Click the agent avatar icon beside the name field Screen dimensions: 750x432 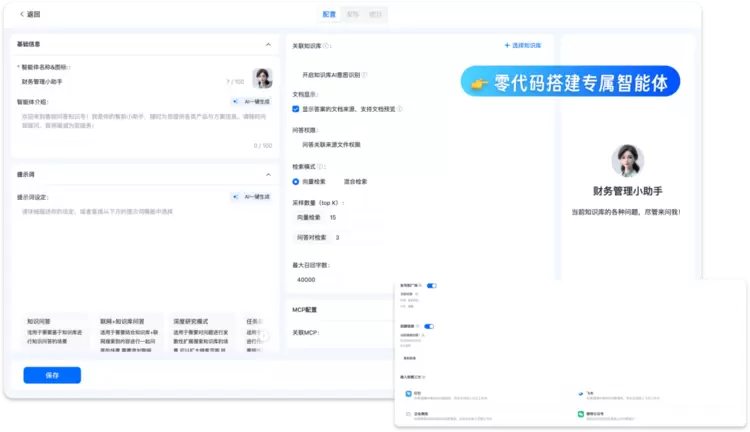coord(262,80)
